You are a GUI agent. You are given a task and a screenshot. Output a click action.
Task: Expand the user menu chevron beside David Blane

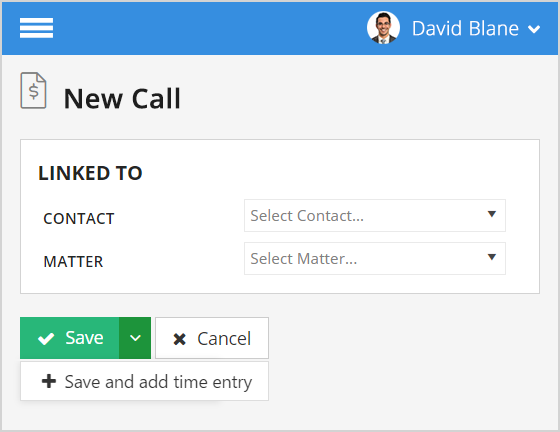pos(534,29)
